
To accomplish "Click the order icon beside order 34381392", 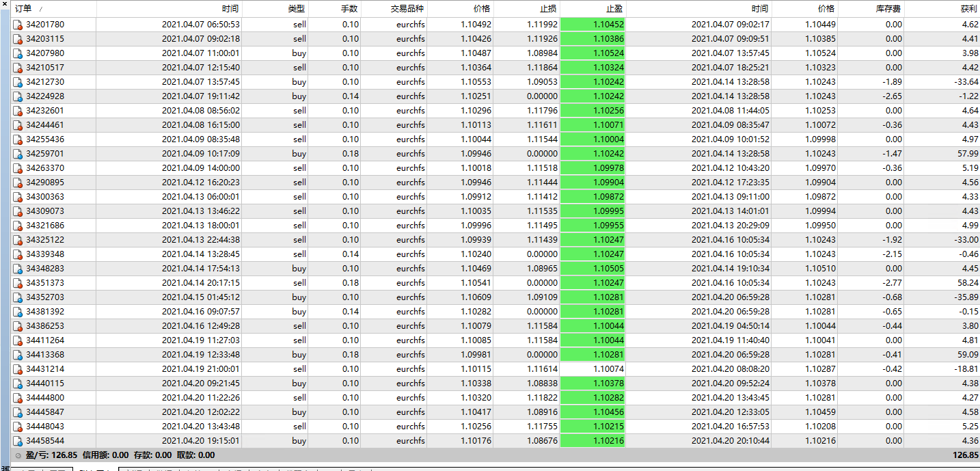I will point(18,312).
